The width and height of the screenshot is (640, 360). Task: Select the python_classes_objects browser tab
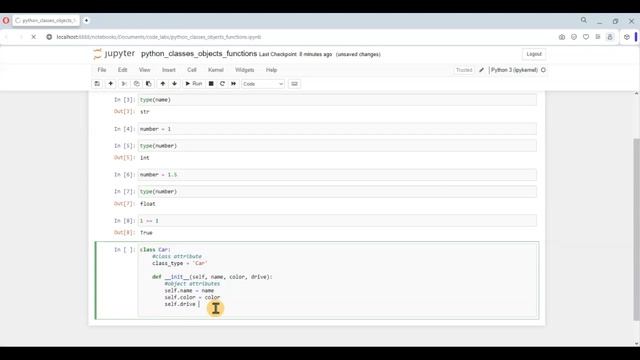click(x=46, y=20)
